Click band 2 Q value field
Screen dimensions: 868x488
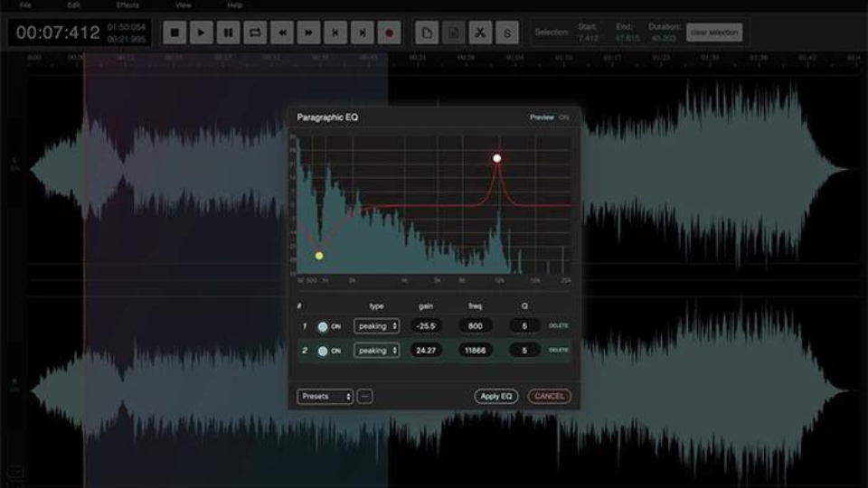click(x=524, y=351)
